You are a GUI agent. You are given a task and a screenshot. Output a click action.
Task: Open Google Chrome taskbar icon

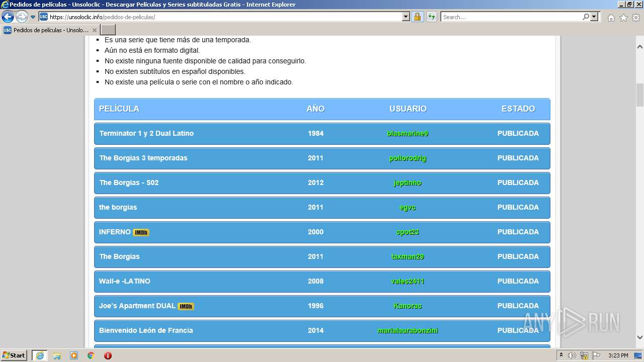click(91, 355)
